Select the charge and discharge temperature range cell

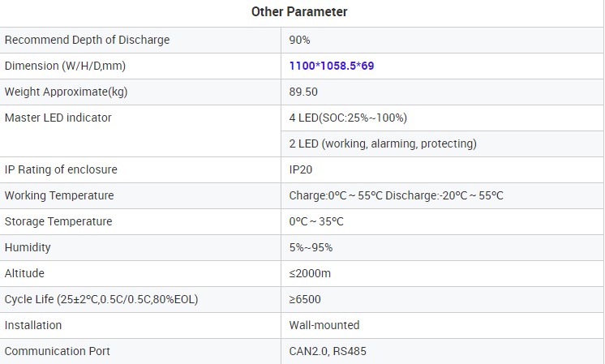397,195
